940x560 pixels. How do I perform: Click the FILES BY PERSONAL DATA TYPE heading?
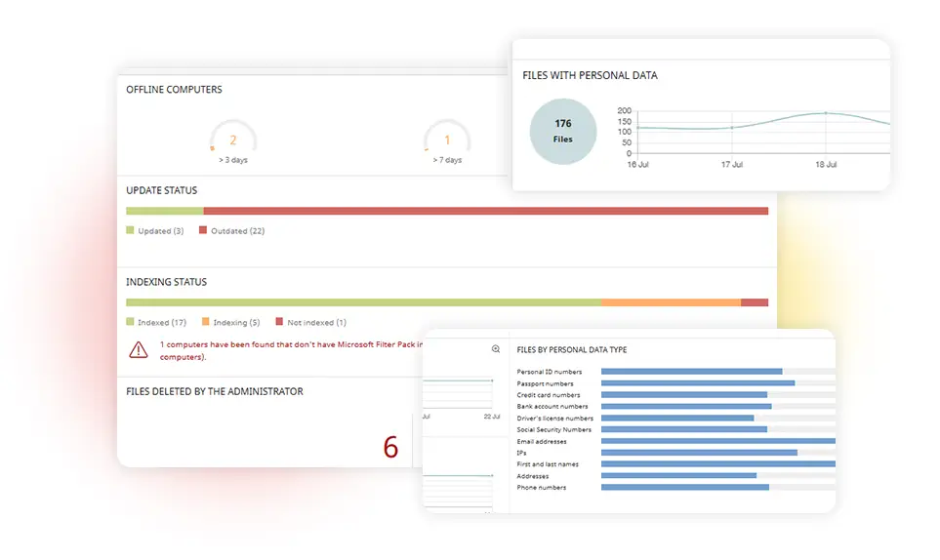[572, 350]
